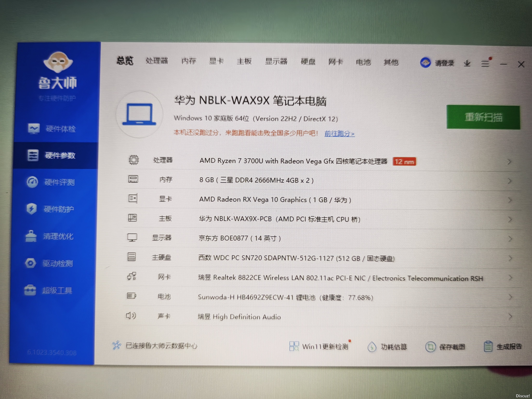
Task: Click the 显卡 graphics card row icon
Action: point(133,198)
